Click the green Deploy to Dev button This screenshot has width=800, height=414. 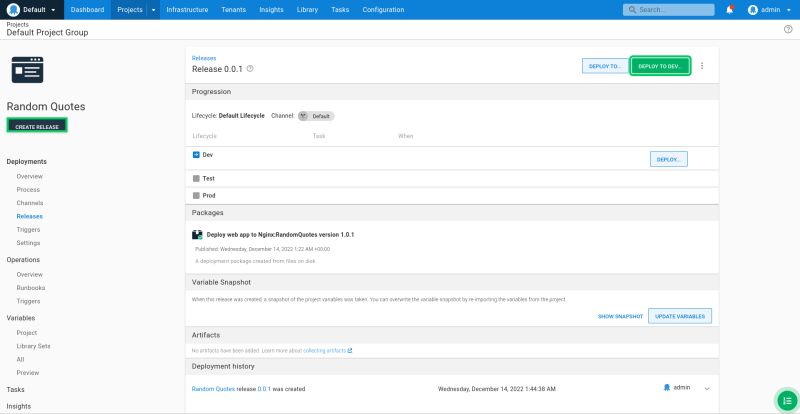tap(660, 66)
